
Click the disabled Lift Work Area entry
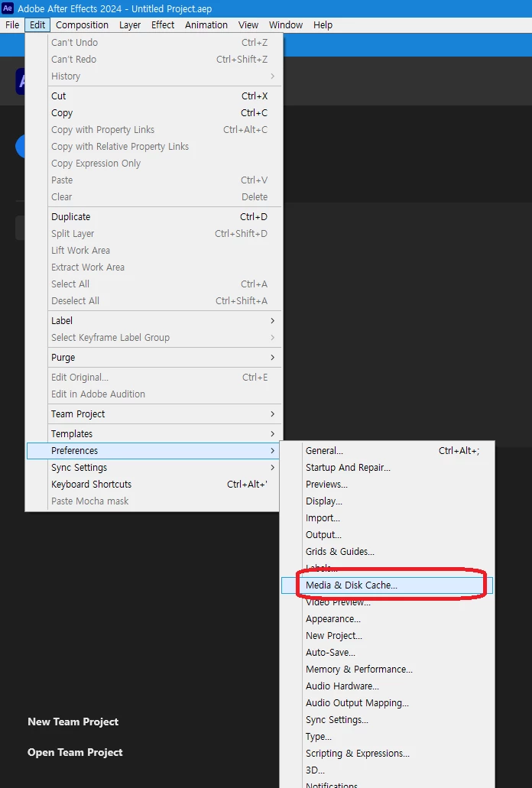pyautogui.click(x=154, y=250)
